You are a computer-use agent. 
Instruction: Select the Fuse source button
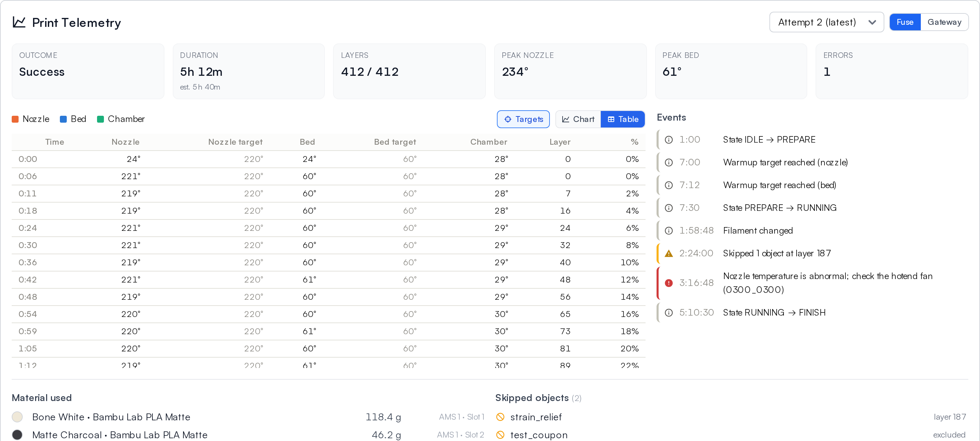(x=905, y=22)
